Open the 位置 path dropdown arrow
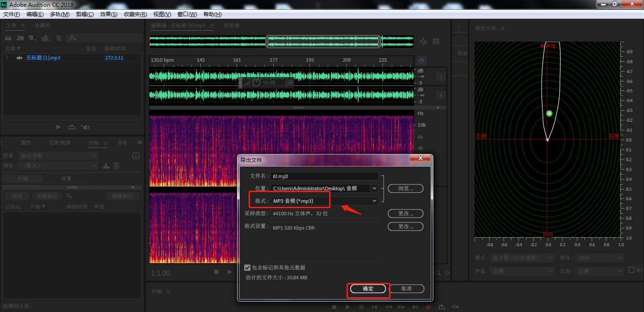The image size is (644, 312). [374, 188]
